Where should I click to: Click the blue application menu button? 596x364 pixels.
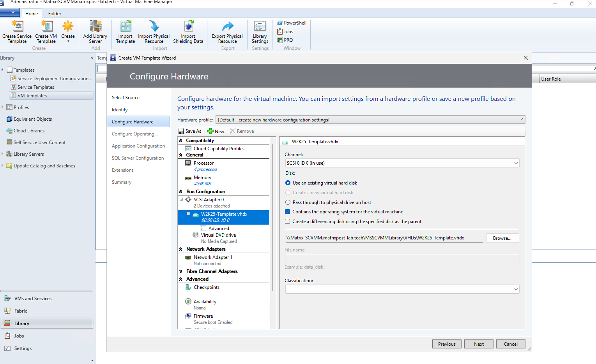10,12
